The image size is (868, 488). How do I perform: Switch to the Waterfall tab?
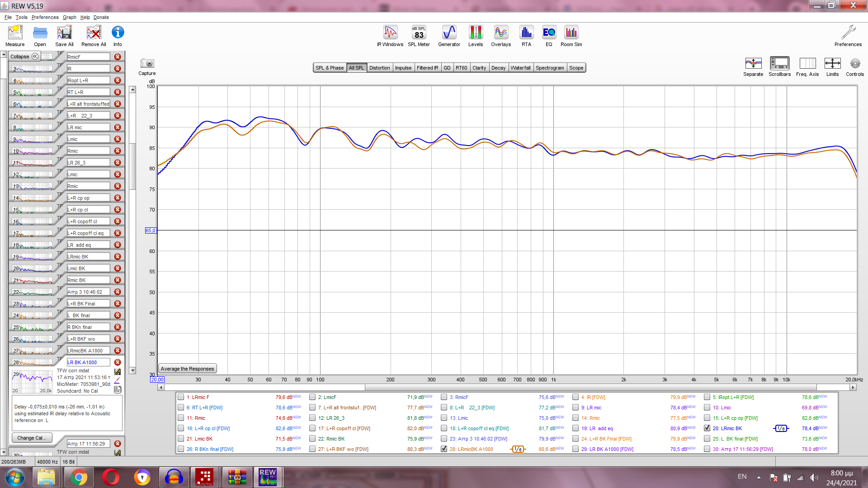(520, 68)
